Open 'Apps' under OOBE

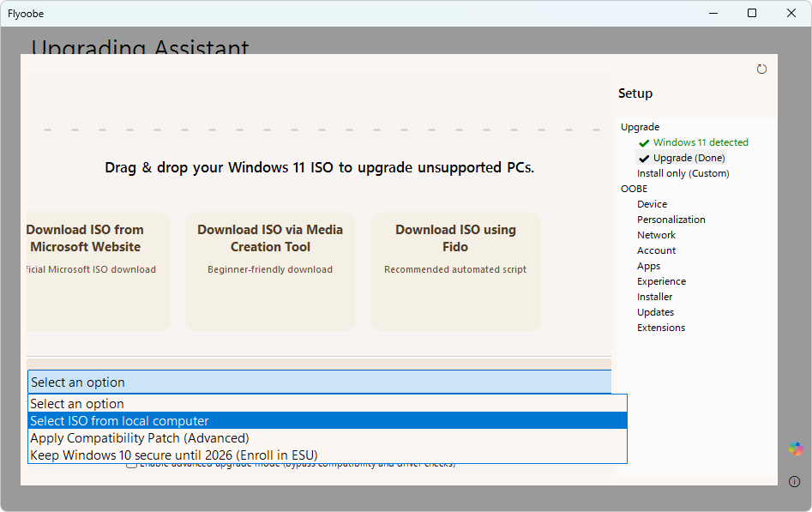[648, 267]
